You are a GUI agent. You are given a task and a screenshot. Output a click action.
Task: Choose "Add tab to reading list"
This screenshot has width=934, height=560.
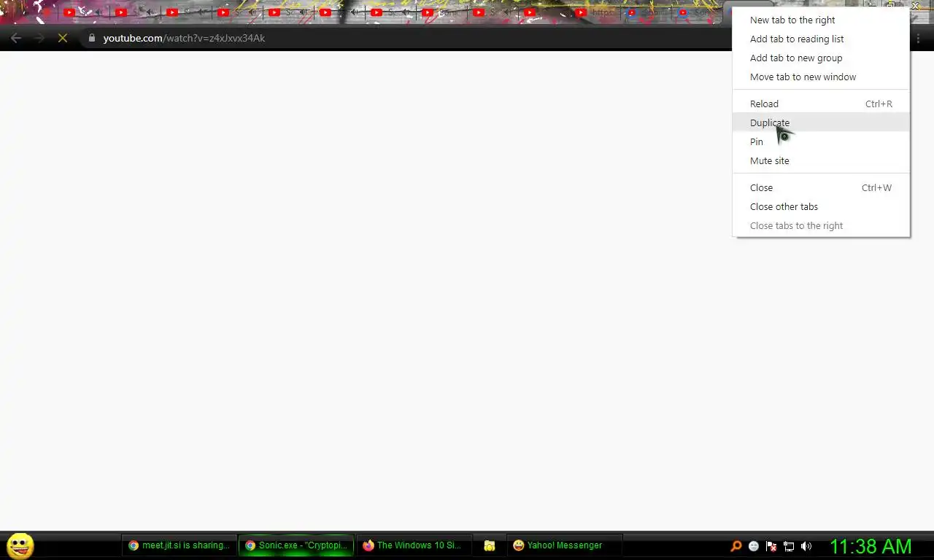(x=821, y=39)
